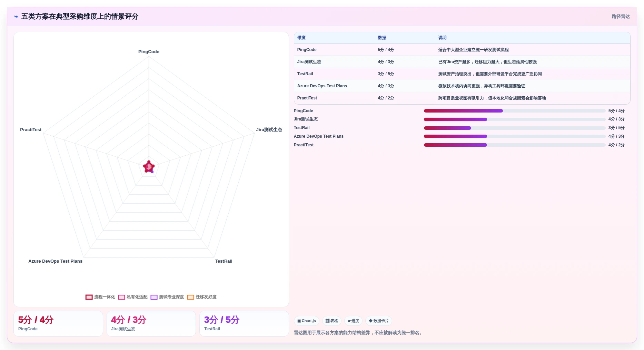Click the Jira测试生态 table row name
Screen dimensions: 644x350
[x=309, y=62]
